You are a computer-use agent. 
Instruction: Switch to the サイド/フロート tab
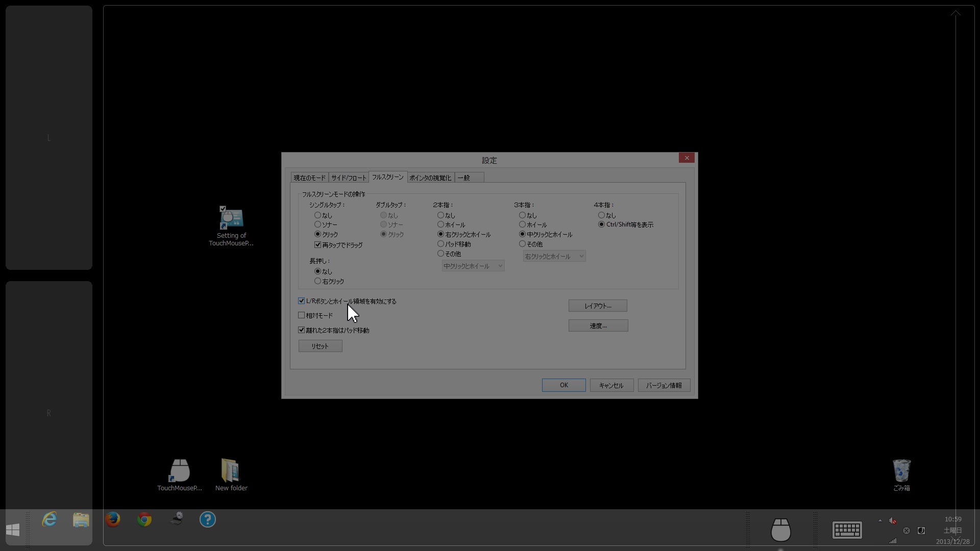(349, 178)
